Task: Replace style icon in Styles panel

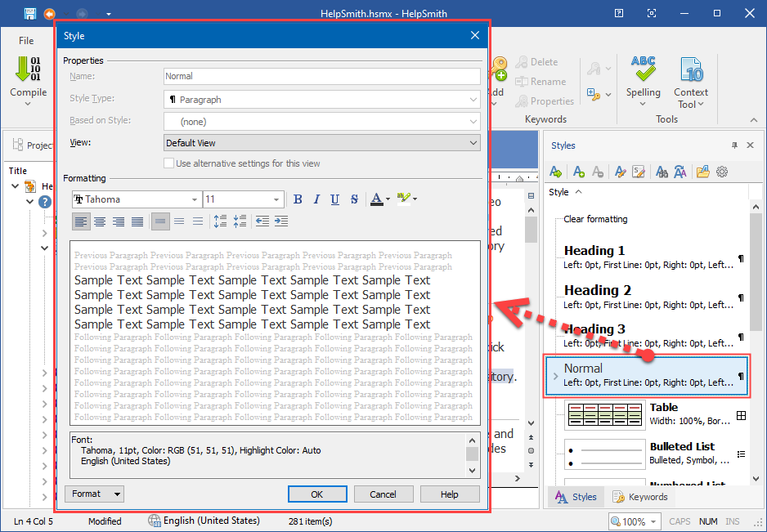Action: tap(680, 172)
